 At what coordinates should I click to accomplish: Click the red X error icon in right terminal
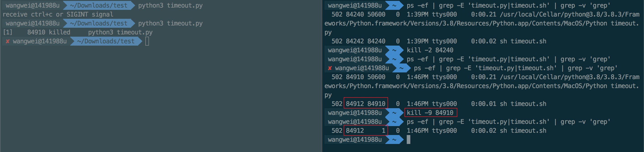(x=330, y=68)
